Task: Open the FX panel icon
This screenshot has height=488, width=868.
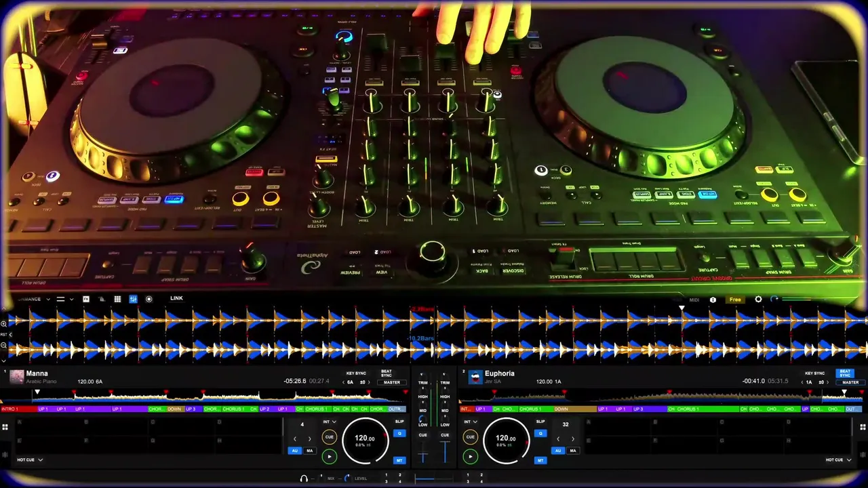Action: pos(86,299)
